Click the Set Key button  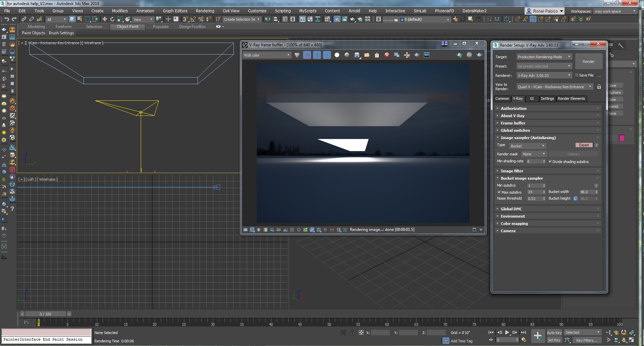click(x=554, y=340)
